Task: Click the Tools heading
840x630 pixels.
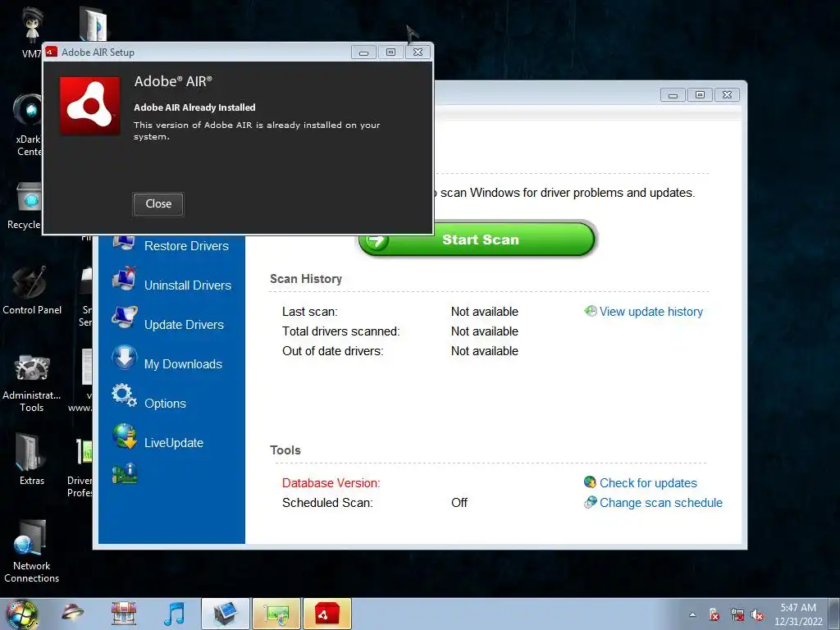Action: pos(285,450)
